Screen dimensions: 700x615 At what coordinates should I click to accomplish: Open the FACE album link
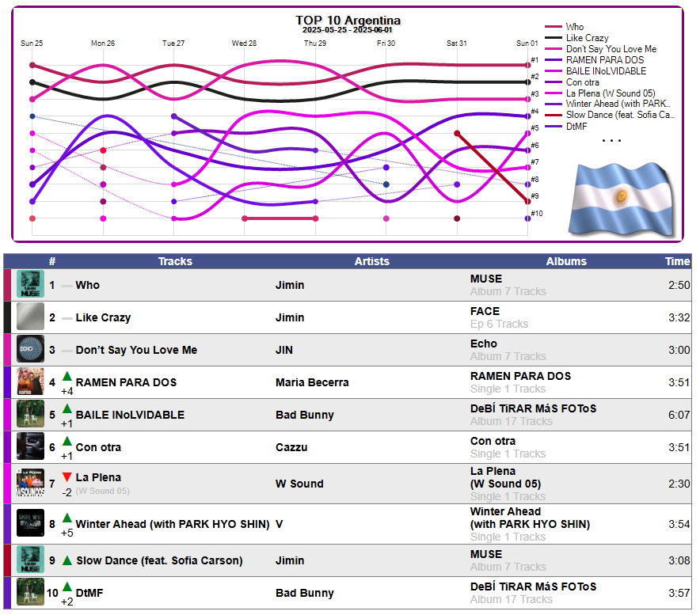pyautogui.click(x=485, y=311)
